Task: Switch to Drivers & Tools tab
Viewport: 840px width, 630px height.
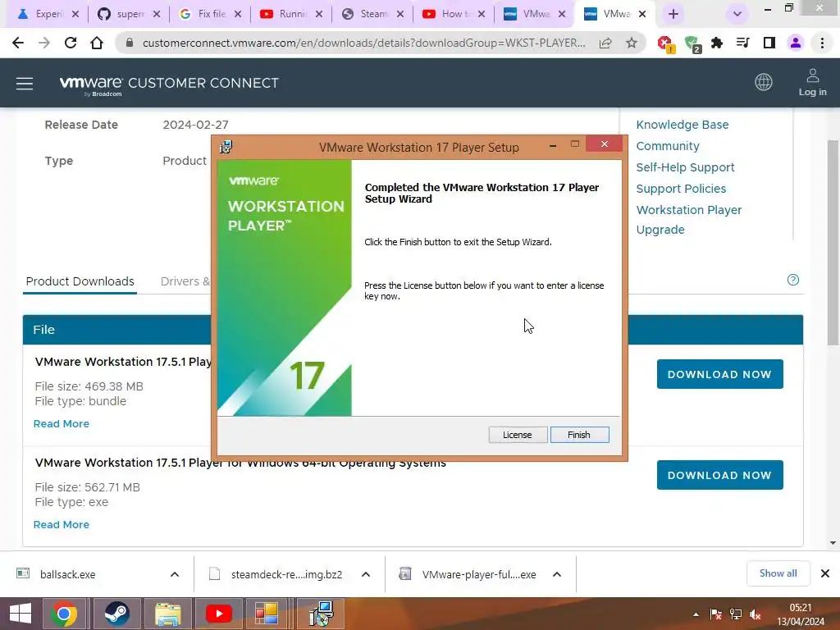Action: tap(185, 281)
